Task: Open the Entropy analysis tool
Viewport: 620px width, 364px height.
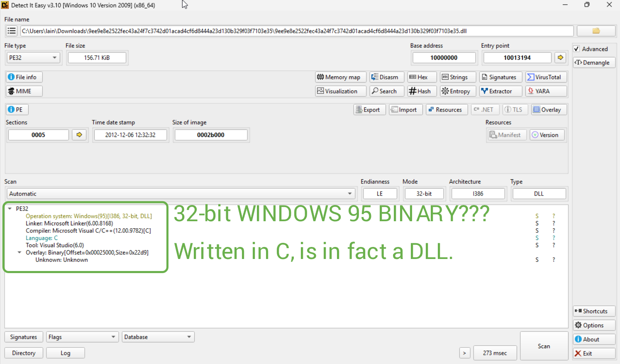Action: pyautogui.click(x=456, y=91)
